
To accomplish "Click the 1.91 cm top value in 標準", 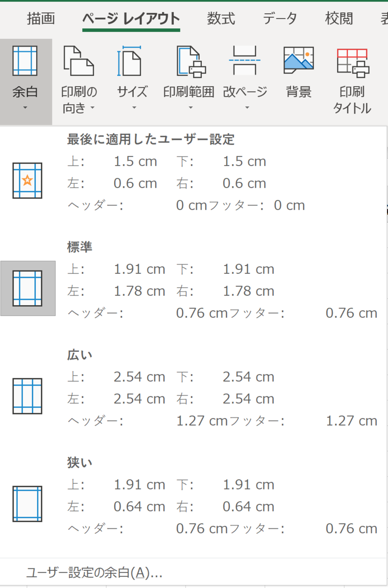I will tap(140, 269).
